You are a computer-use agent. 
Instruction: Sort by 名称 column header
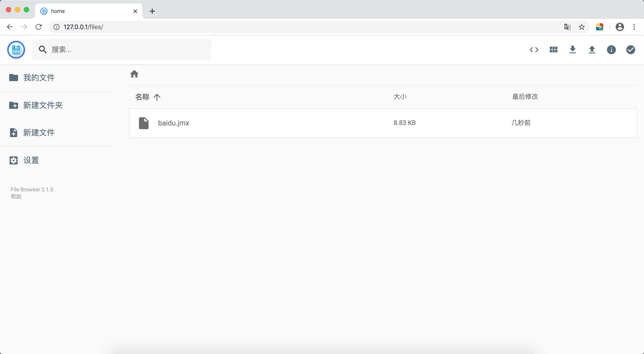(142, 97)
